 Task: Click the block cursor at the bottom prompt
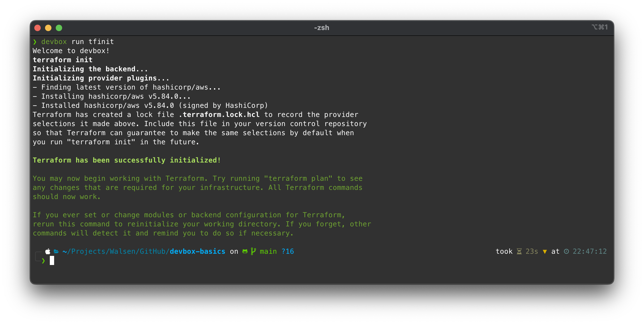(52, 260)
